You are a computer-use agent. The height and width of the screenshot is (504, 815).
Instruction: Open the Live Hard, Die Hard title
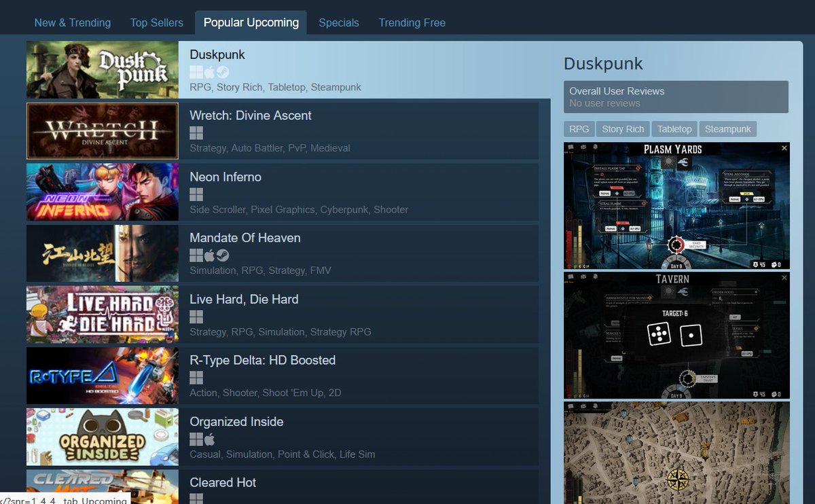[244, 299]
